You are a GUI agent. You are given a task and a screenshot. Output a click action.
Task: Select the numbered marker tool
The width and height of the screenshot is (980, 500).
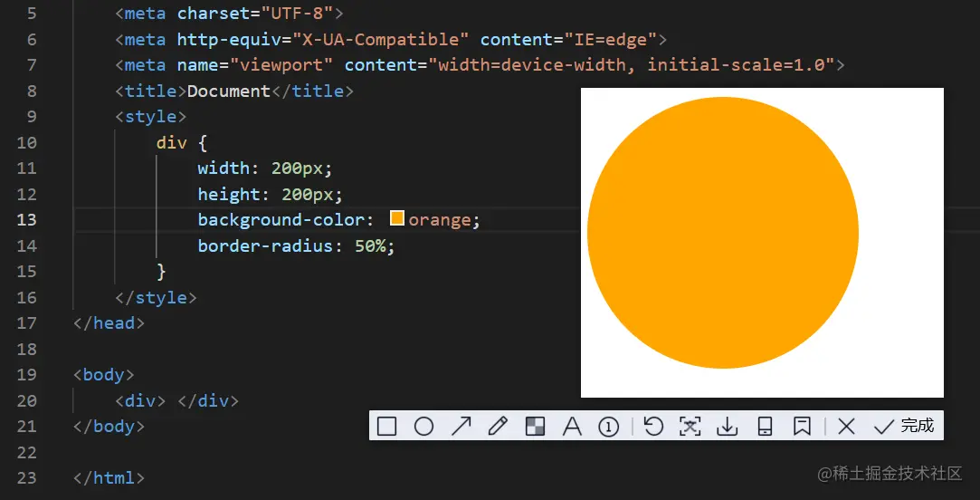coord(609,426)
